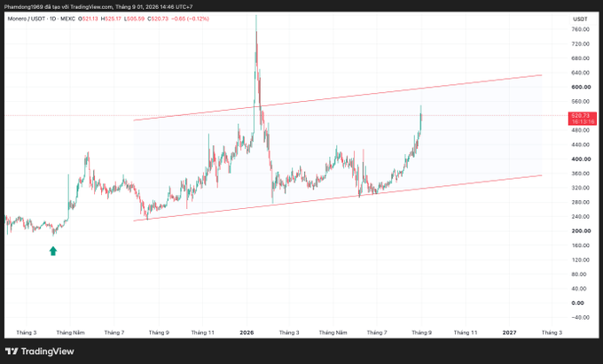Click the 440.00 price axis label
Image resolution: width=603 pixels, height=364 pixels.
(581, 144)
